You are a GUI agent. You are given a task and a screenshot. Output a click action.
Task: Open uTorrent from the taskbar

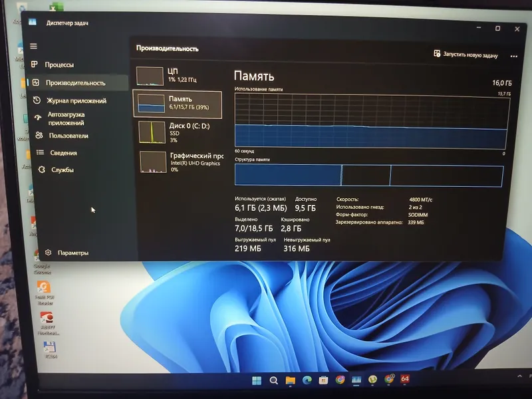pos(372,379)
